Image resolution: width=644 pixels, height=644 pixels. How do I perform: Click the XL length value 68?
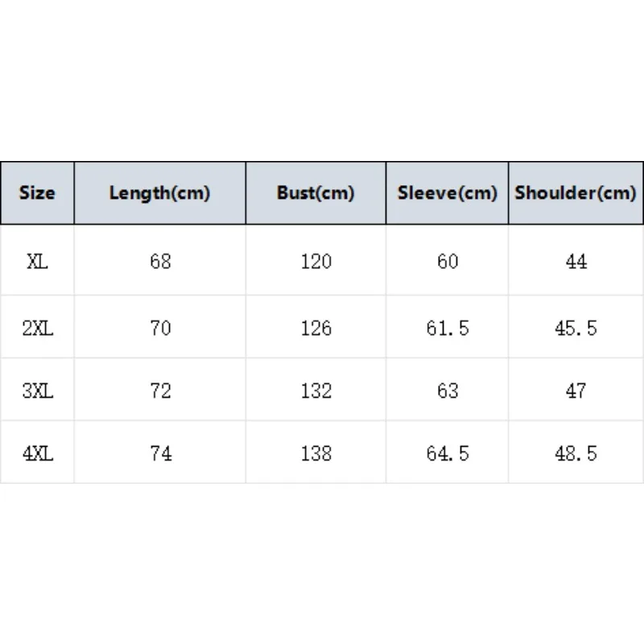coord(160,261)
